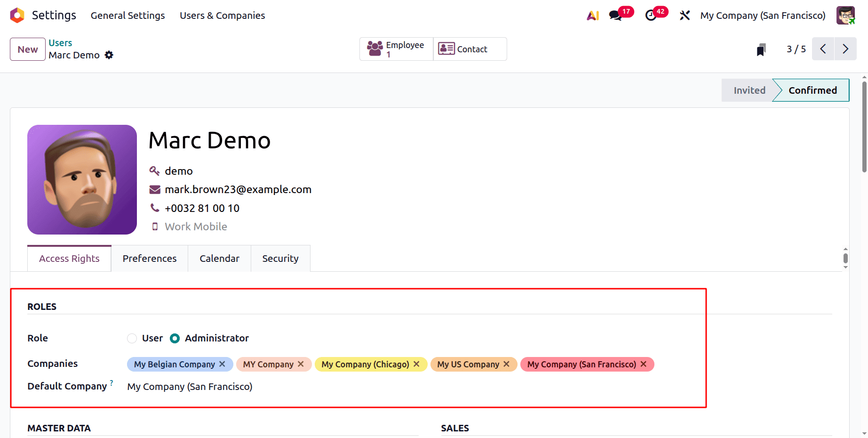Open the My Company (San Francisco) company switcher
The height and width of the screenshot is (438, 868).
tap(762, 15)
